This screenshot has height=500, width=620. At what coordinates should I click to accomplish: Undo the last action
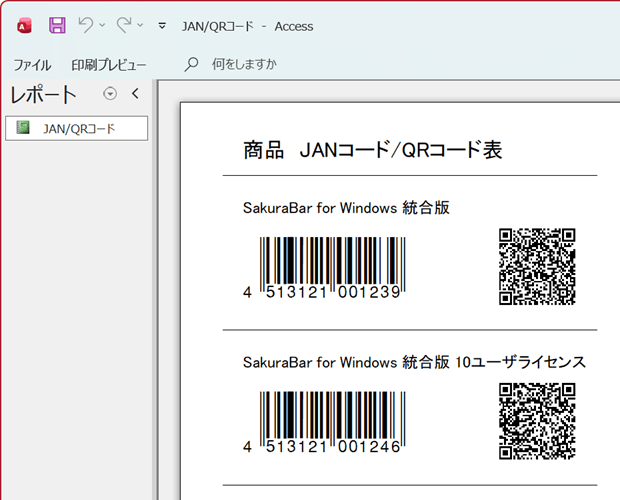click(85, 25)
